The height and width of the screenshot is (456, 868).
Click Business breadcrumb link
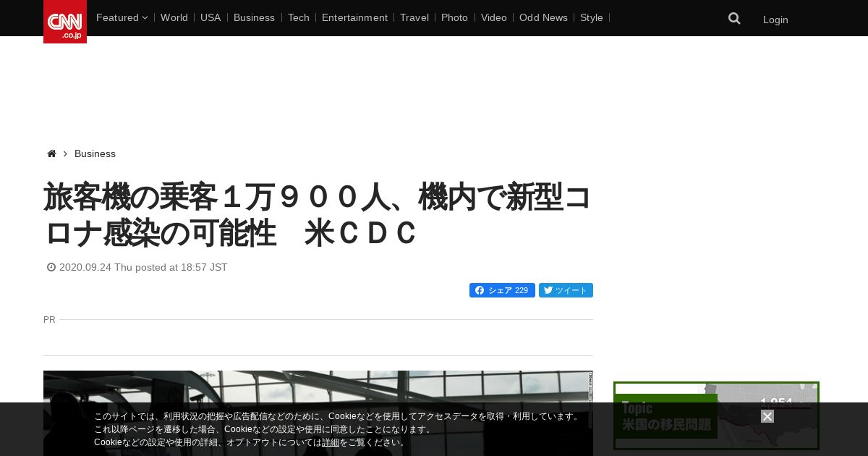tap(95, 153)
